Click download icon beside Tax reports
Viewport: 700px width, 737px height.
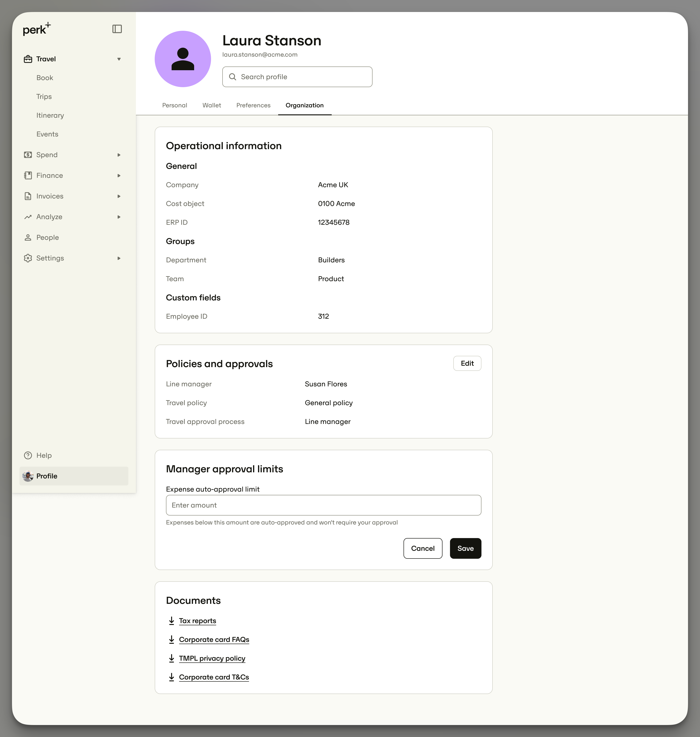click(x=172, y=621)
